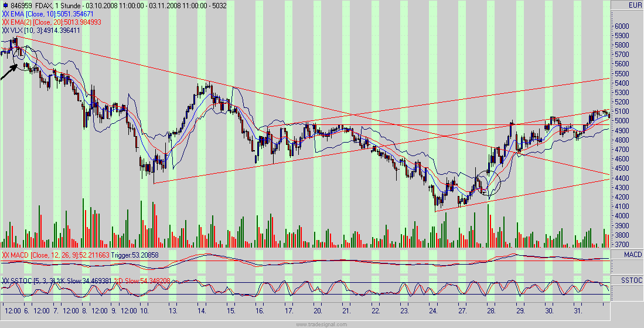644x328 pixels.
Task: Click date label 9. on time axis
Action: click(x=114, y=311)
